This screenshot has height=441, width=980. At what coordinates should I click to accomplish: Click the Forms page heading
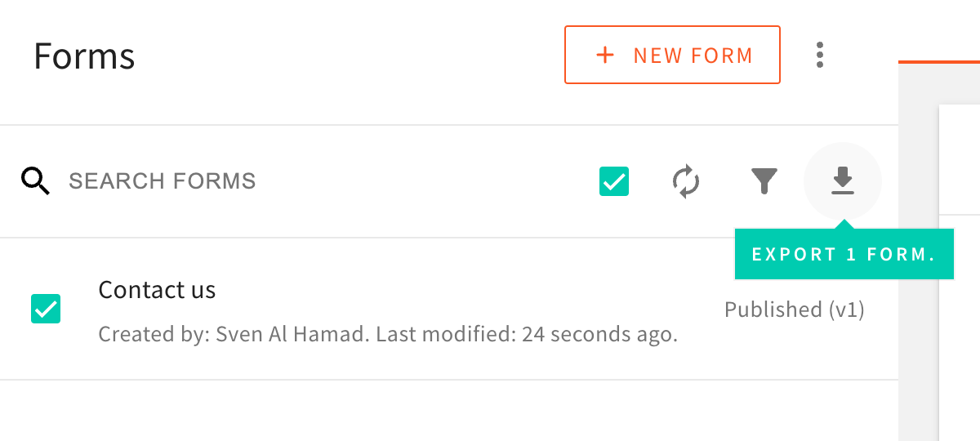(84, 56)
